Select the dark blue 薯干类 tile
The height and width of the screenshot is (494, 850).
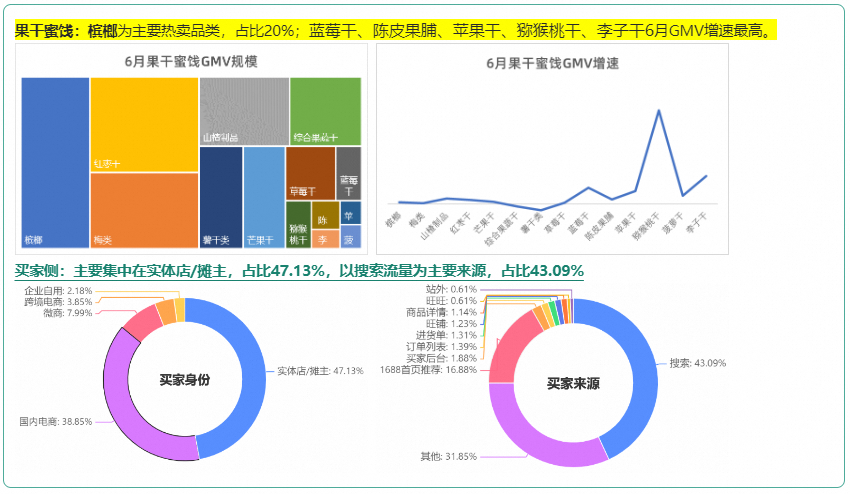[220, 197]
